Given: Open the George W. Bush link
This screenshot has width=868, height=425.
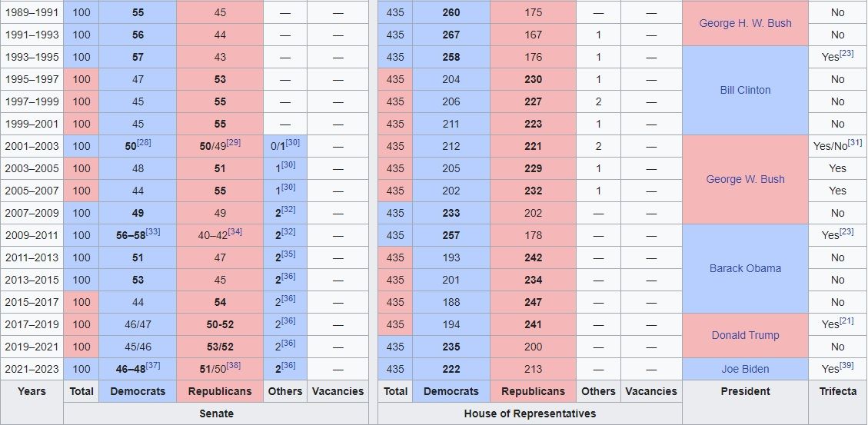Looking at the screenshot, I should (745, 179).
